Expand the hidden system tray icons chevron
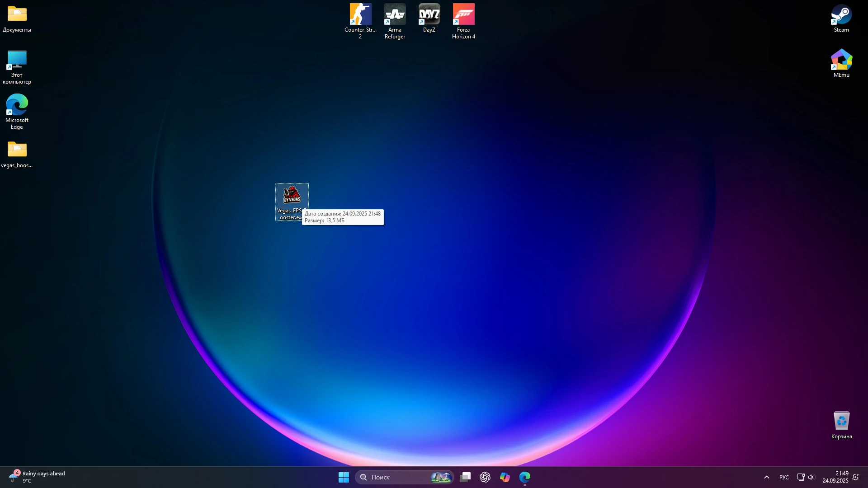Screen dimensions: 868x488 tap(766, 477)
